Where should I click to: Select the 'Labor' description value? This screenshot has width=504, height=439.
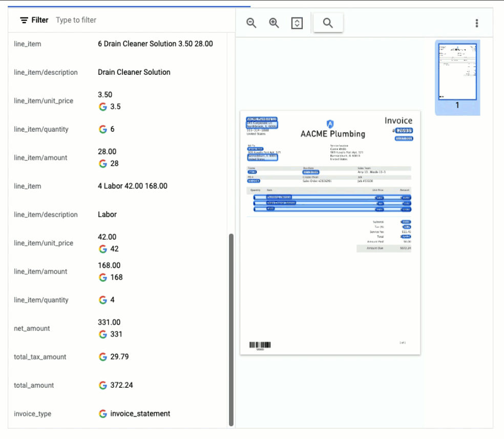pos(108,214)
